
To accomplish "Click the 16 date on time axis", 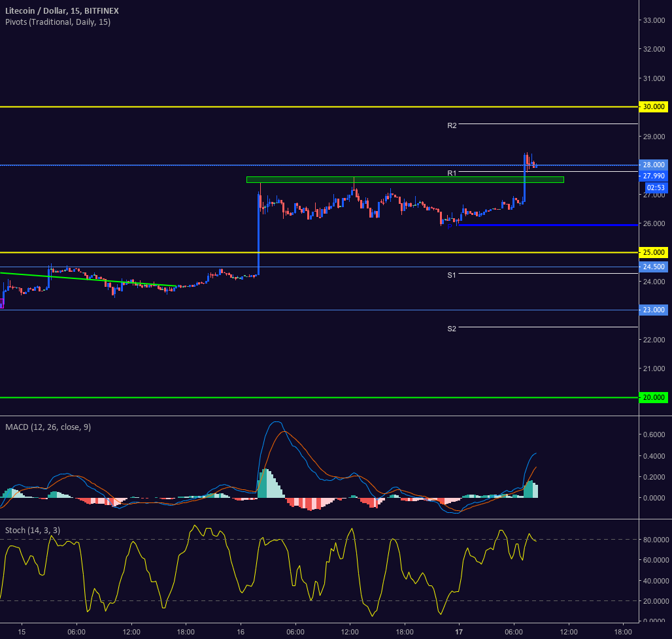I will click(241, 632).
